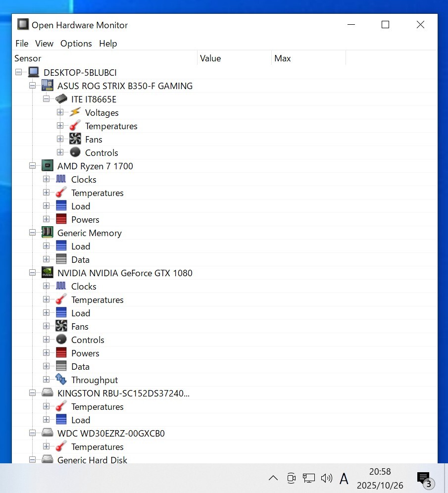The height and width of the screenshot is (493, 448).
Task: Select the Load row under NVIDIA GPU
Action: tap(224, 313)
